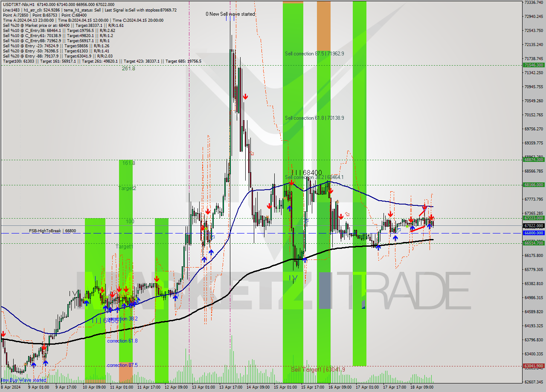Click 'Sell %10 @ C_Entry38: 68464.1' line
Image resolution: width=546 pixels, height=392 pixels.
coord(59,30)
